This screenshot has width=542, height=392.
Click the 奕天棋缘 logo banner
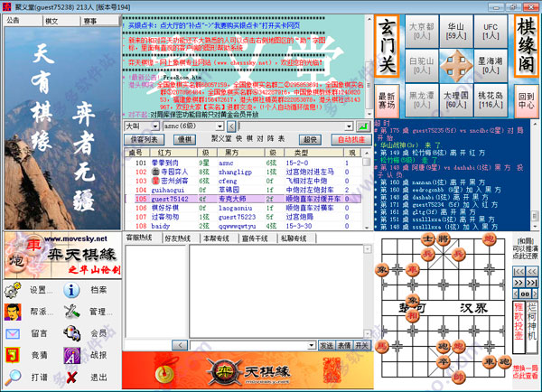click(x=62, y=255)
